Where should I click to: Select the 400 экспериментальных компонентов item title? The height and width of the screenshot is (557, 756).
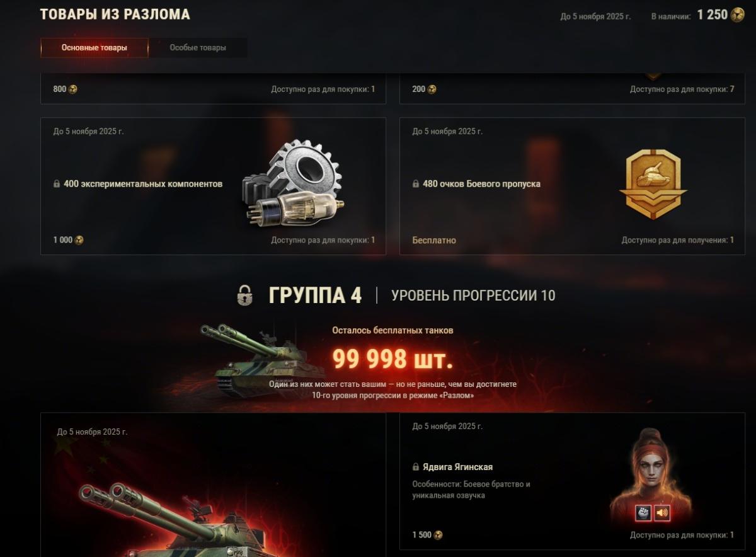[143, 184]
